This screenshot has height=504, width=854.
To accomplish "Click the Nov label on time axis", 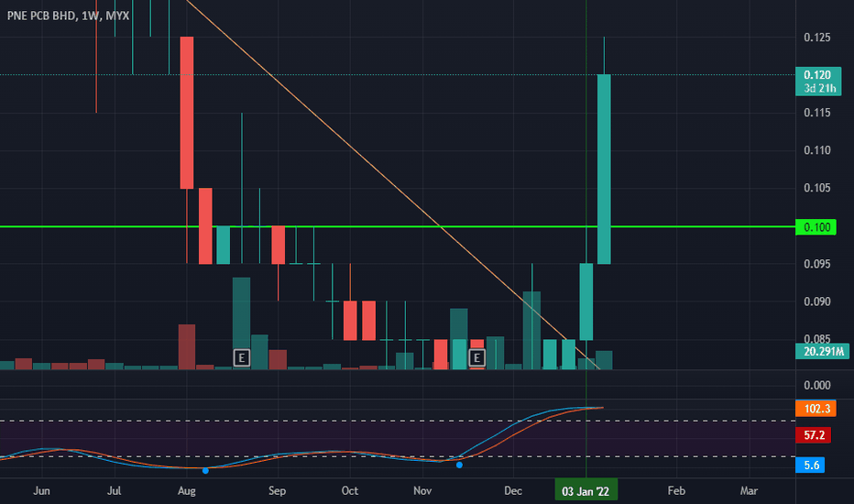I will pos(422,491).
